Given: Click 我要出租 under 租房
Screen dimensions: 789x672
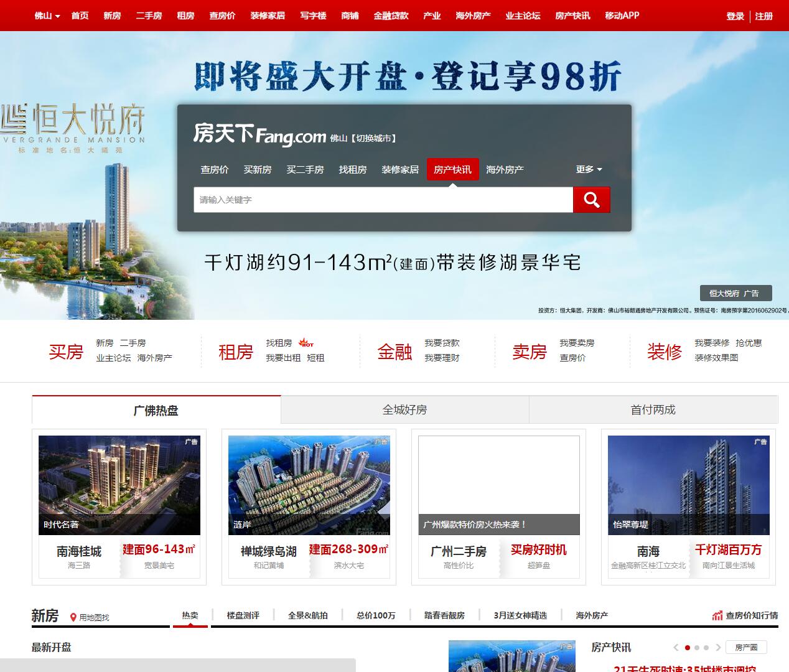Looking at the screenshot, I should (x=283, y=358).
